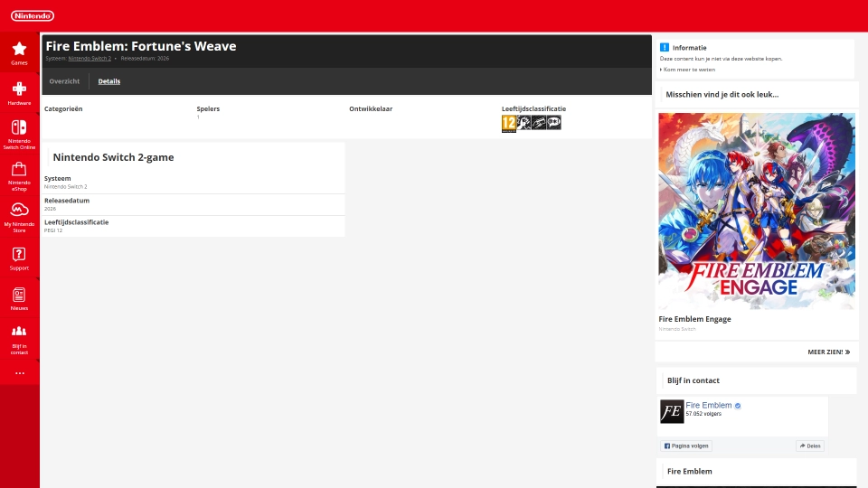Switch to the Overzicht tab

(x=64, y=81)
